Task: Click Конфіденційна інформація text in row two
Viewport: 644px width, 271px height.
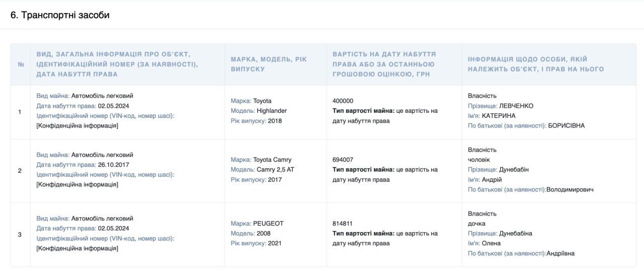Action: (x=77, y=184)
